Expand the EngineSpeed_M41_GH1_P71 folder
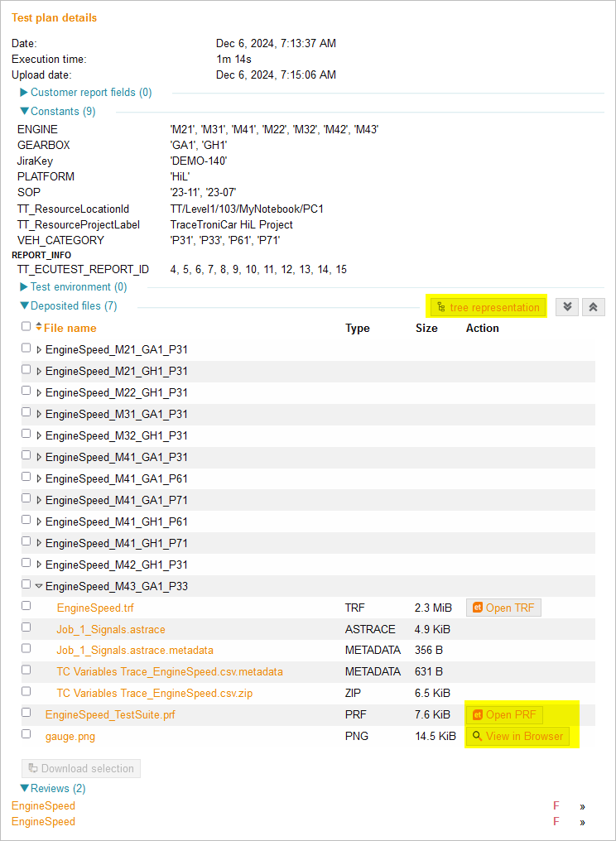Image resolution: width=616 pixels, height=841 pixels. tap(39, 543)
